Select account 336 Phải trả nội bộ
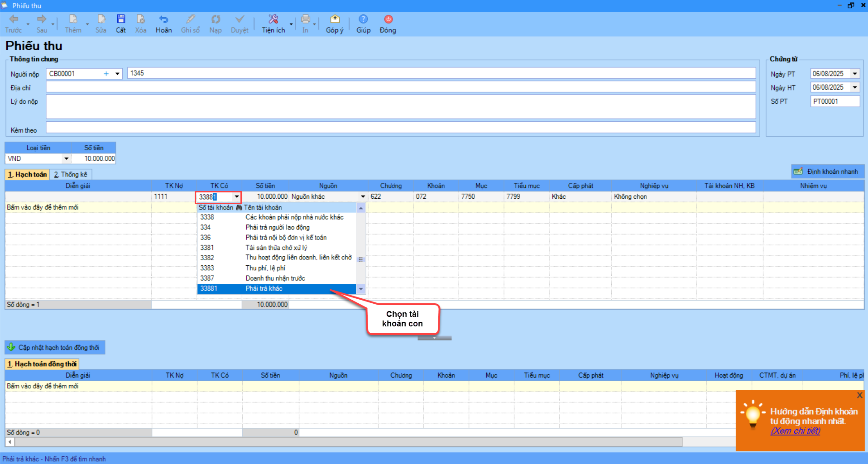The width and height of the screenshot is (868, 464). tap(277, 237)
